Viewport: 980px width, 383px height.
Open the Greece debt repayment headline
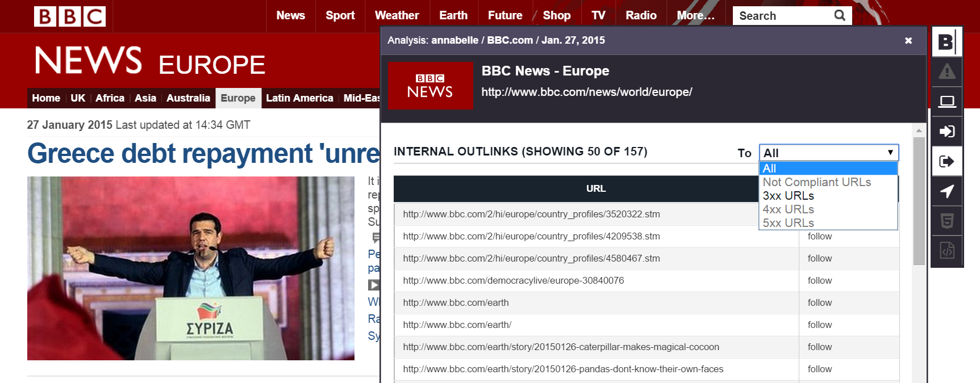point(203,153)
